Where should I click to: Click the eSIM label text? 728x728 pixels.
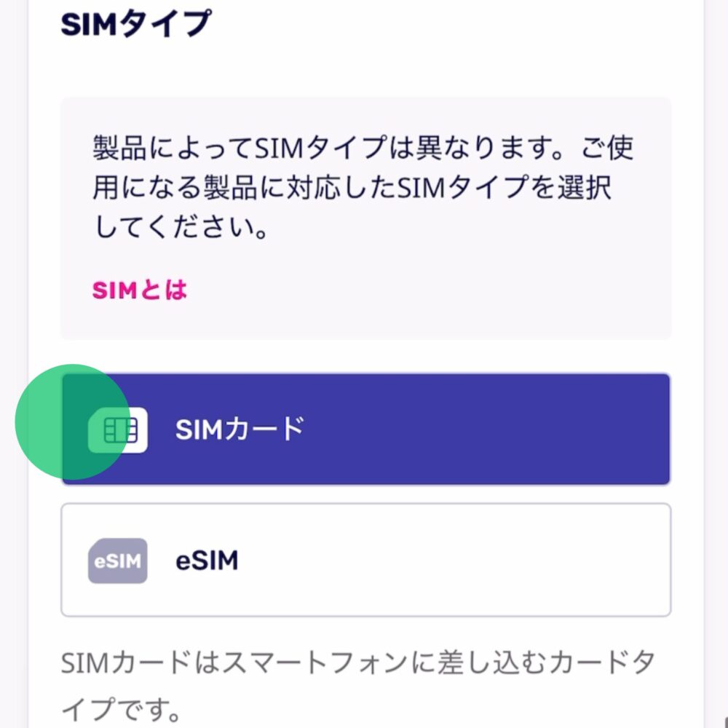click(x=207, y=561)
